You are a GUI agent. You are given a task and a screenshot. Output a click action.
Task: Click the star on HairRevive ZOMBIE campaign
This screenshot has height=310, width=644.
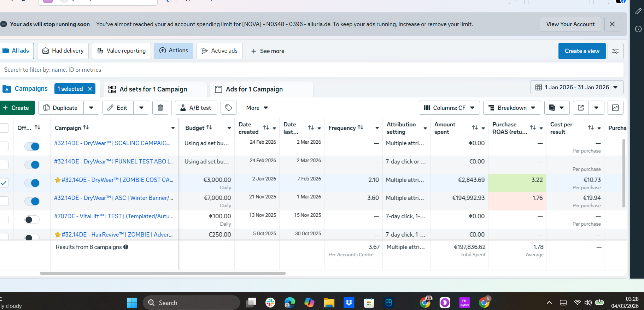[58, 234]
